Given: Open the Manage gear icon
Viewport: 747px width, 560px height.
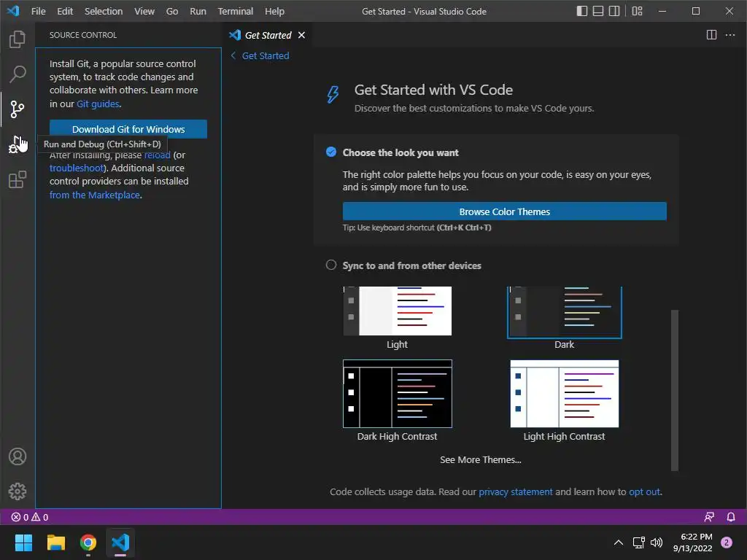Looking at the screenshot, I should pos(18,491).
